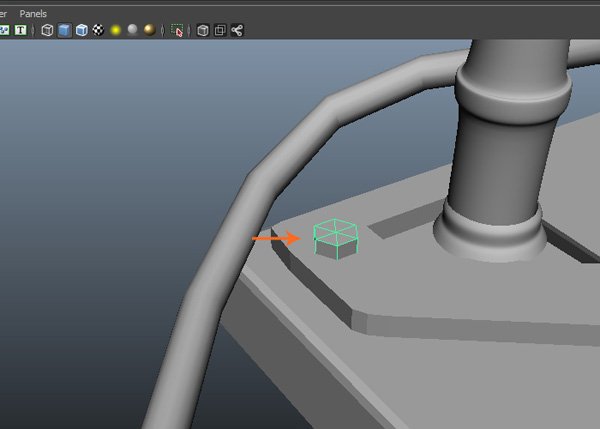Toggle Textured display checker ball
The width and height of the screenshot is (600, 429).
98,30
